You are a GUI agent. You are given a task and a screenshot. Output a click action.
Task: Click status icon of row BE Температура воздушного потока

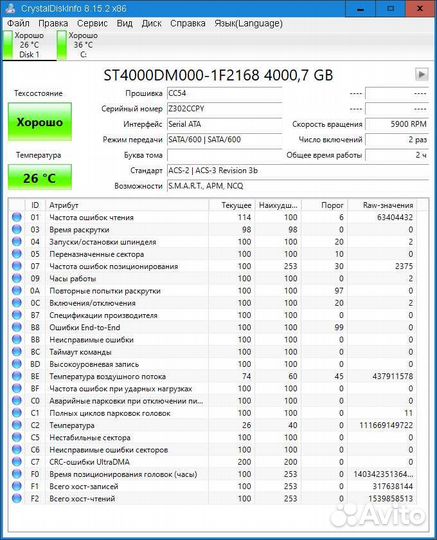tap(17, 376)
